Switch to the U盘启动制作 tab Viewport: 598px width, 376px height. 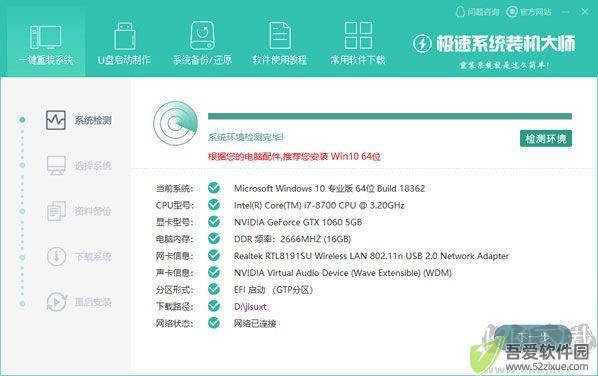pyautogui.click(x=124, y=43)
